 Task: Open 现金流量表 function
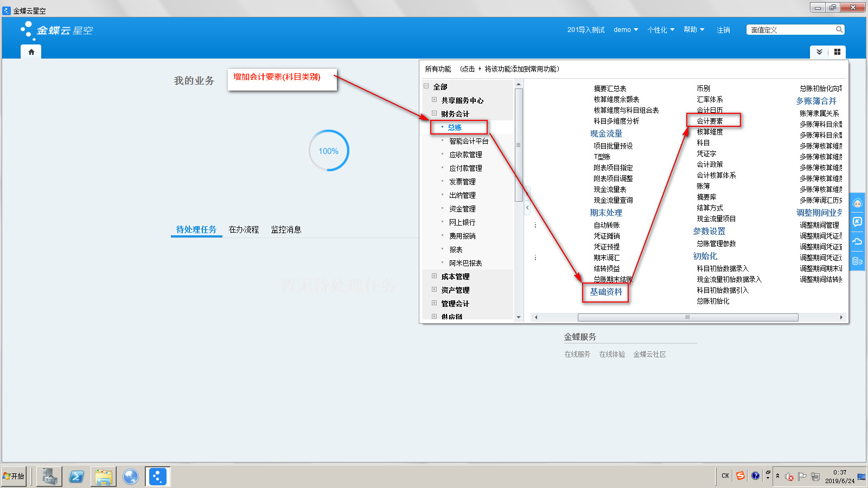(x=610, y=189)
